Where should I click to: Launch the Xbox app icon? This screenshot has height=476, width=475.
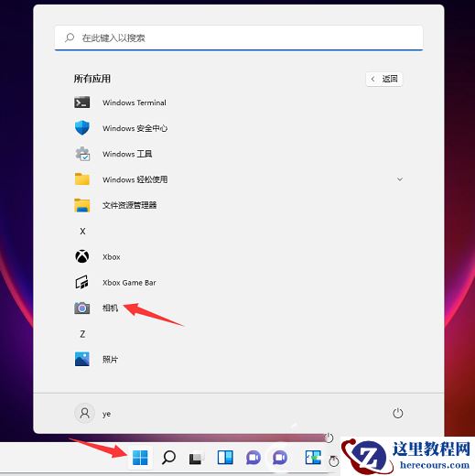point(82,256)
